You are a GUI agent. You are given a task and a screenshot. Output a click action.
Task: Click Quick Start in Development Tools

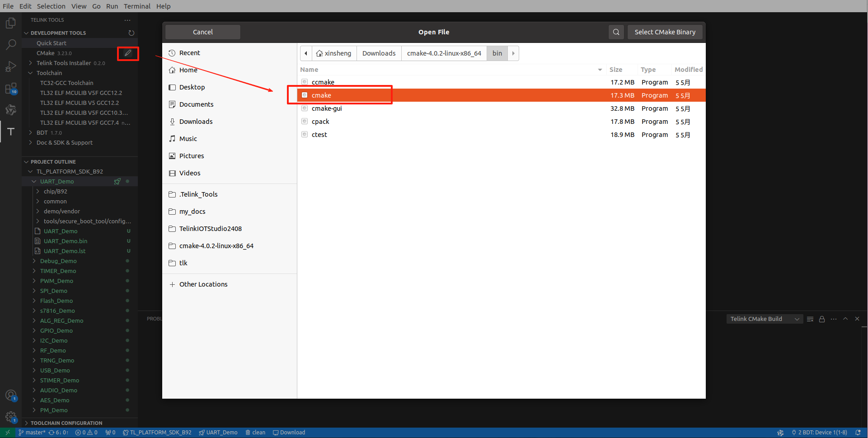tap(52, 43)
